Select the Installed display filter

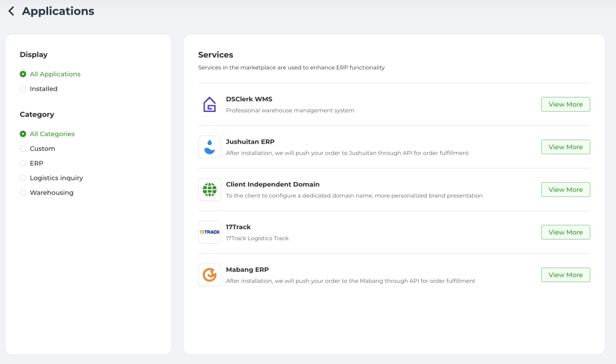click(x=23, y=89)
